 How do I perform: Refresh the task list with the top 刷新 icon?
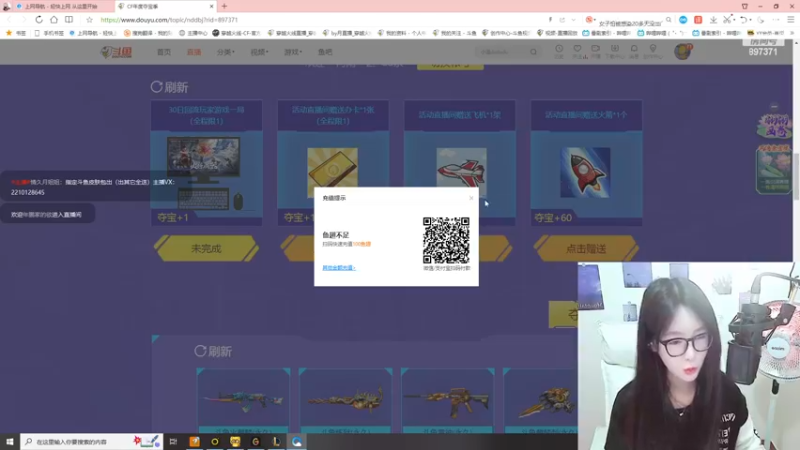tap(157, 87)
